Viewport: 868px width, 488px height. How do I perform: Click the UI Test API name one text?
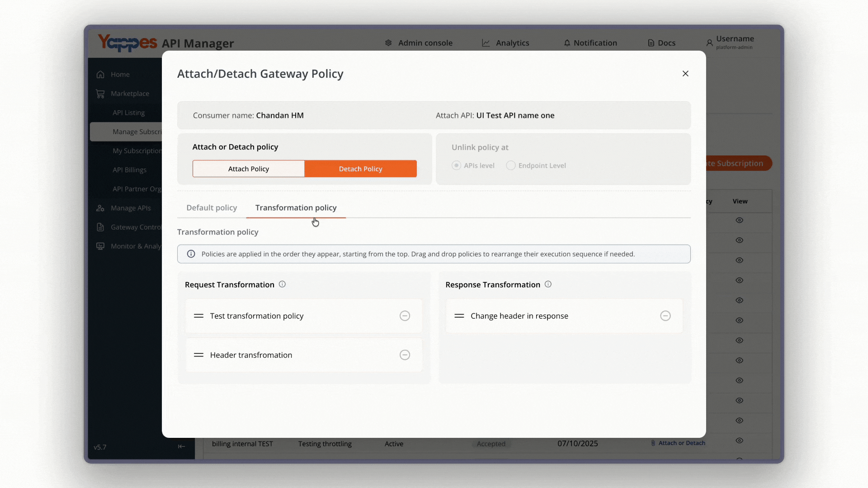click(x=515, y=115)
